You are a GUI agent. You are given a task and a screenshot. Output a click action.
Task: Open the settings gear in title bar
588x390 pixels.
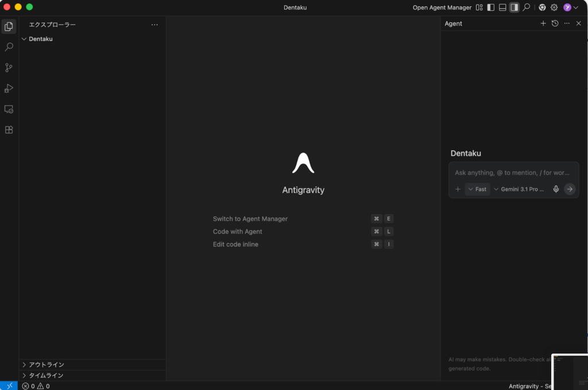[x=554, y=7]
